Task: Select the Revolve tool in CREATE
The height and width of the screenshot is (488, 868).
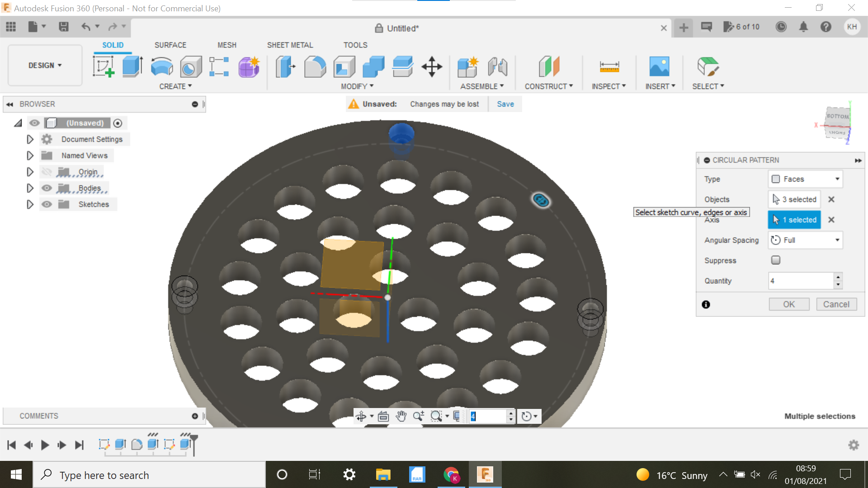Action: coord(162,67)
